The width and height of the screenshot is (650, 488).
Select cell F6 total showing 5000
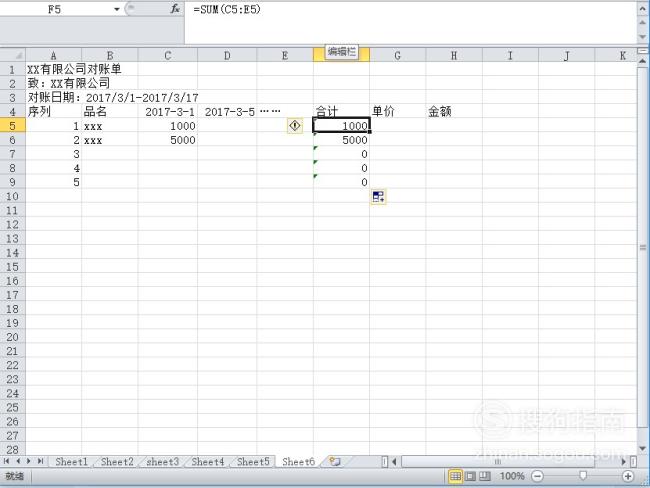(341, 140)
